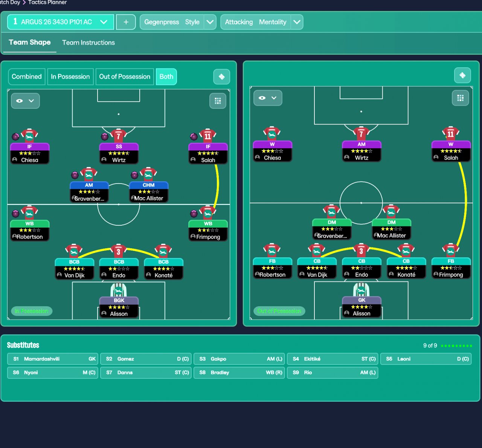This screenshot has height=448, width=482.
Task: Select substitute S1 Mamardashvili
Action: [53, 359]
